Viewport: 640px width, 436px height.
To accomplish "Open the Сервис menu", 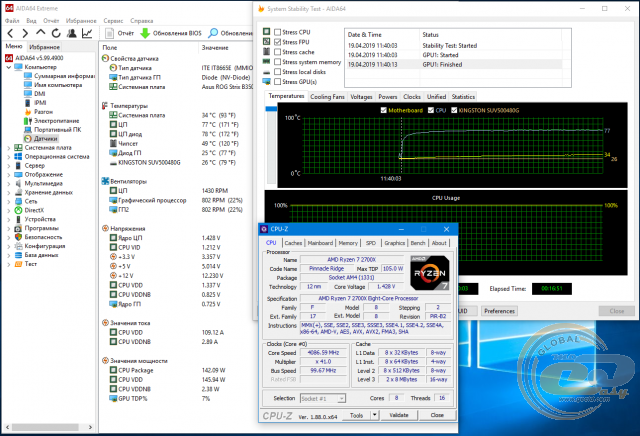I will pyautogui.click(x=113, y=21).
